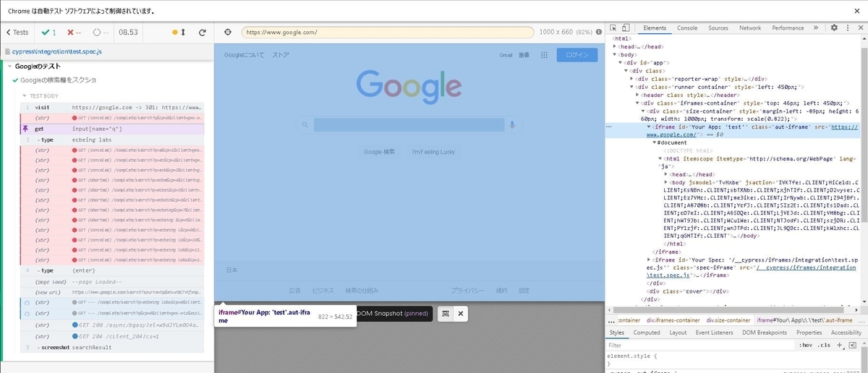Collapse the body node in DOM tree

coord(616,54)
